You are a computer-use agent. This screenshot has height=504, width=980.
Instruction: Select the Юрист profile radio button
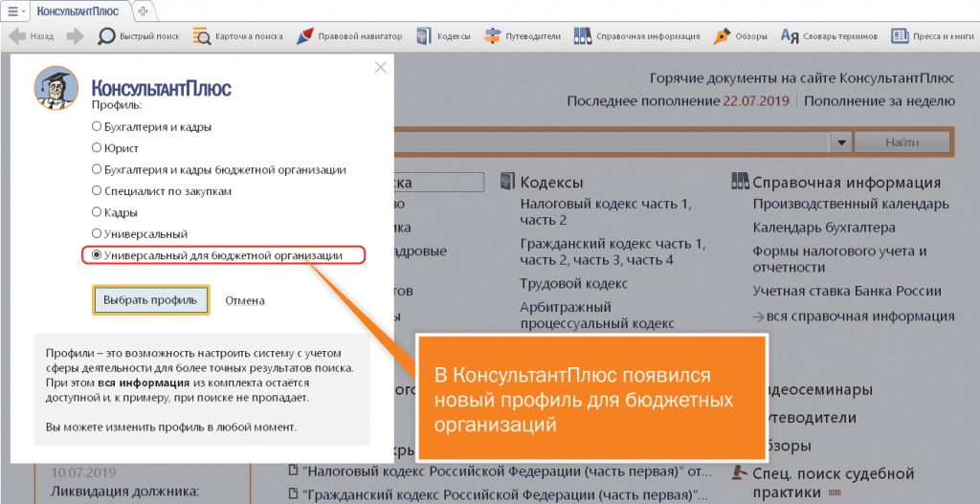96,148
